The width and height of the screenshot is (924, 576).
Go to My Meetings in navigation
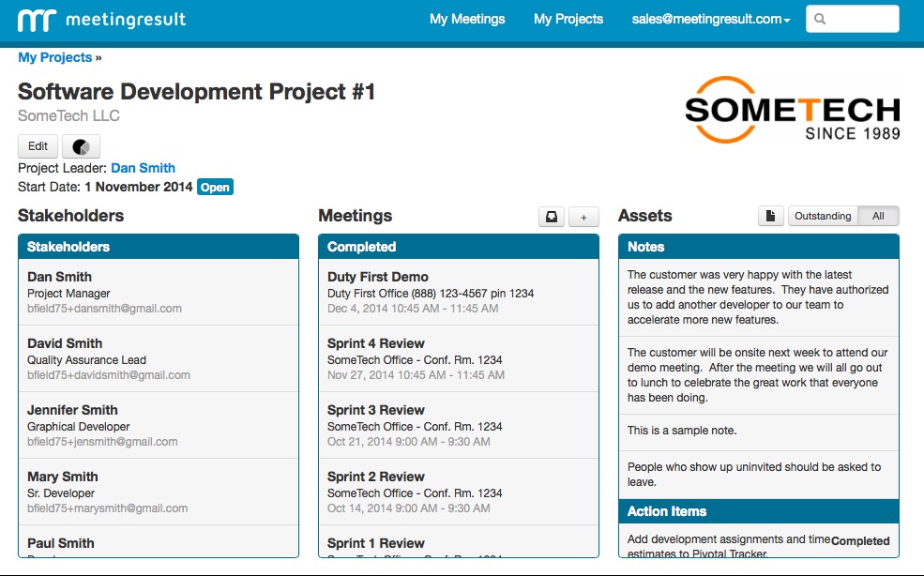pyautogui.click(x=467, y=19)
